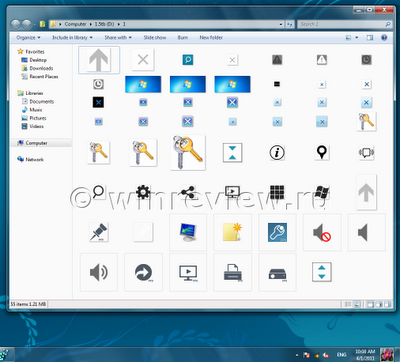This screenshot has height=362, width=400.
Task: Select the info circle icon file
Action: coord(277,153)
